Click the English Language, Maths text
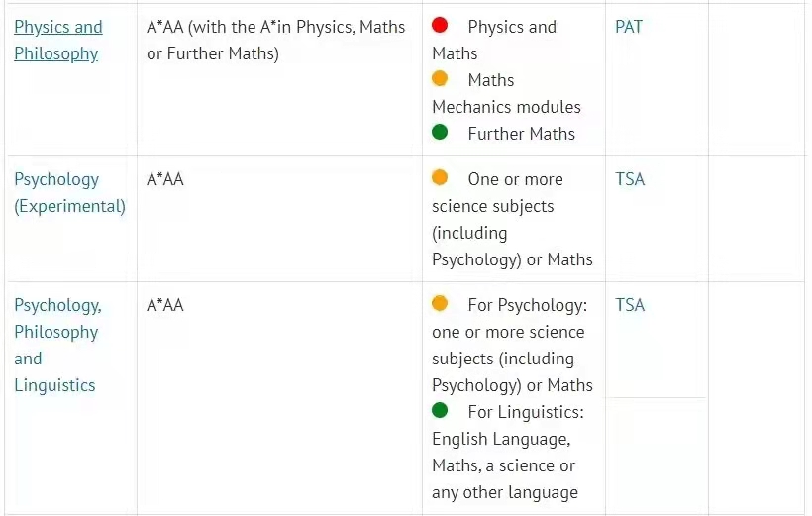The image size is (812, 516). [x=502, y=453]
